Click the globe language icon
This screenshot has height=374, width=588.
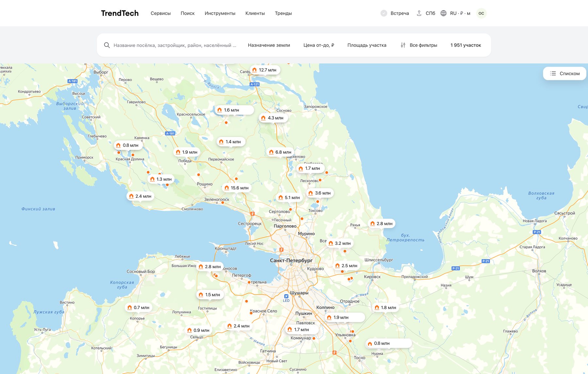(443, 13)
